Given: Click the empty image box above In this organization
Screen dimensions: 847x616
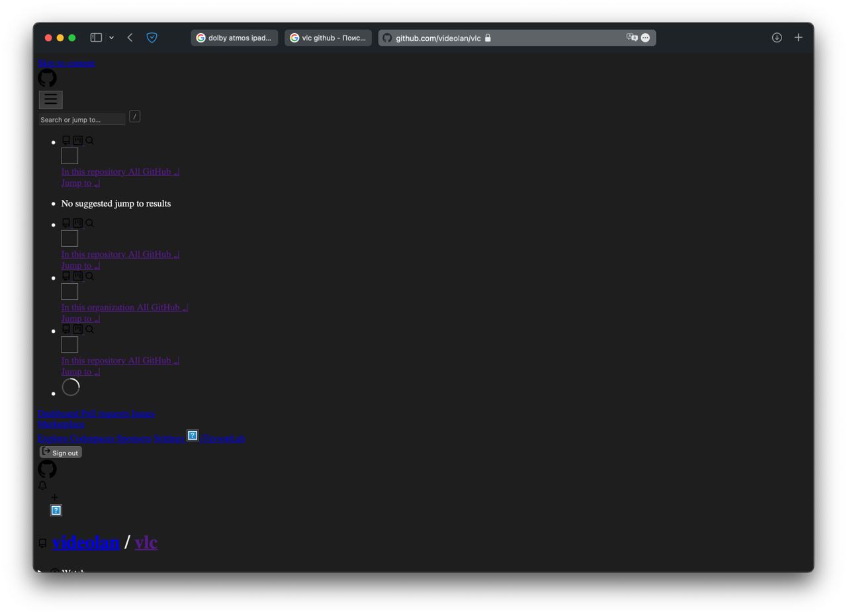Looking at the screenshot, I should pos(69,291).
